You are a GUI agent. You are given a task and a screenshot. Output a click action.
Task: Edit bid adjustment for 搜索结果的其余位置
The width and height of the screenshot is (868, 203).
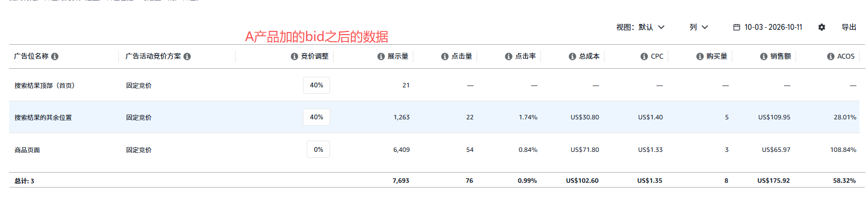[316, 117]
